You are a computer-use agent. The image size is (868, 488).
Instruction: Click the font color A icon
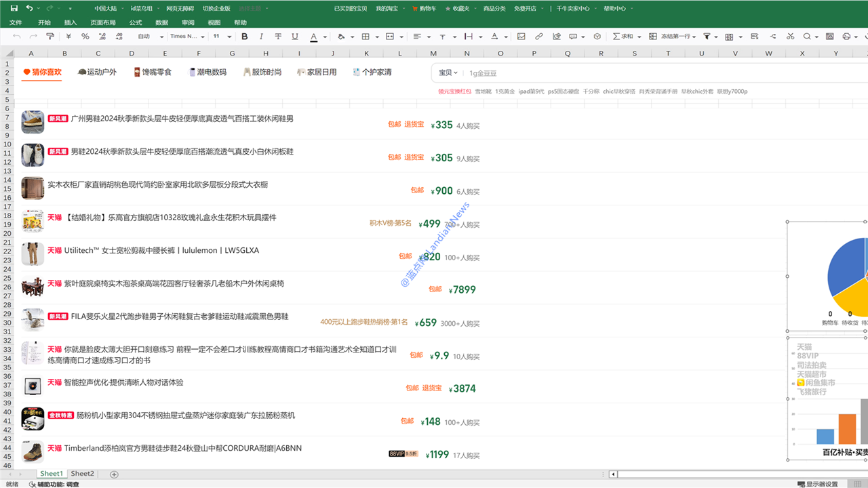(x=313, y=37)
